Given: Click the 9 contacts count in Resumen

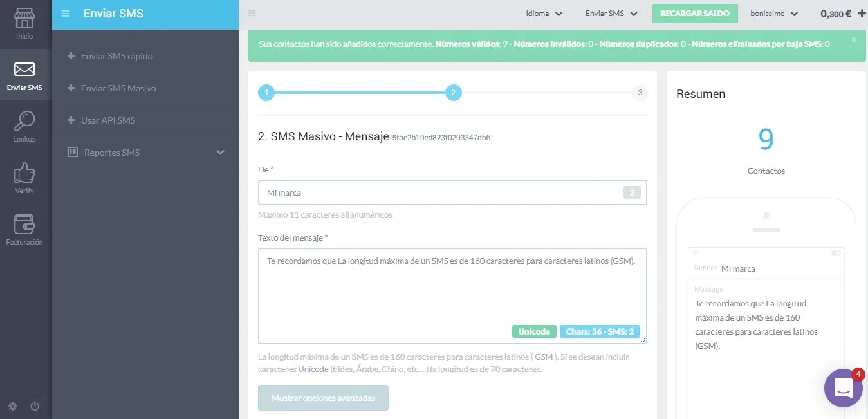Looking at the screenshot, I should click(766, 139).
